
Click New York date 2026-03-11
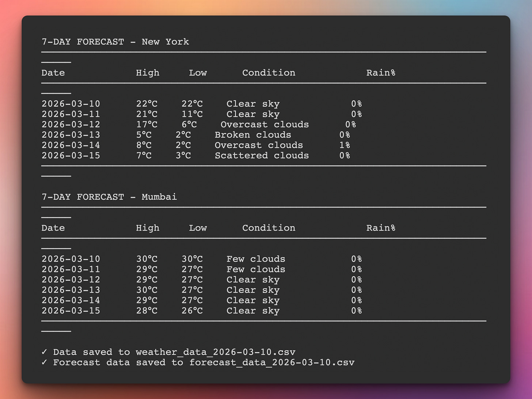click(x=71, y=114)
